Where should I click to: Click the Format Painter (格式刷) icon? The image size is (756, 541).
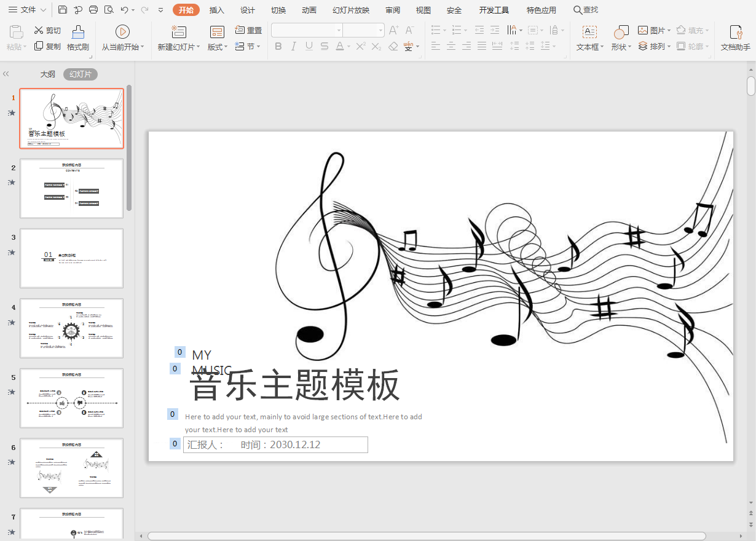78,32
